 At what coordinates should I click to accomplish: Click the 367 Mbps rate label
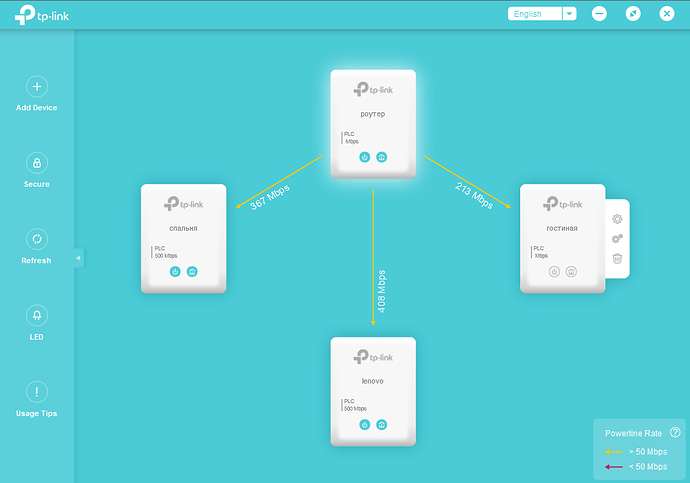pos(270,198)
